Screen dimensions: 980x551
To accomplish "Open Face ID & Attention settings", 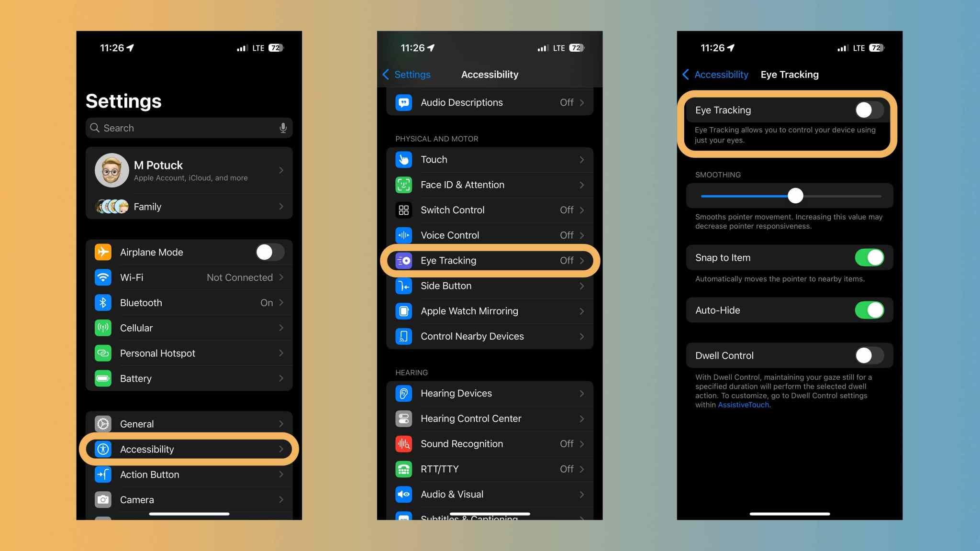I will (490, 184).
